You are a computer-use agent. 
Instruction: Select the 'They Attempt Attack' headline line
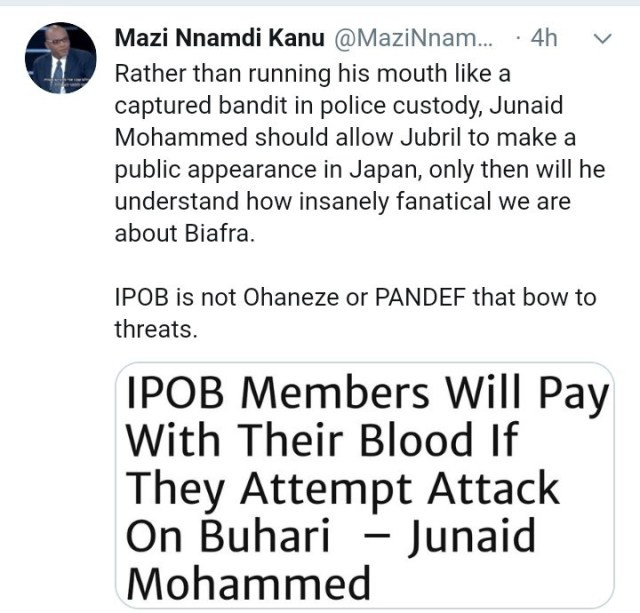pyautogui.click(x=342, y=489)
